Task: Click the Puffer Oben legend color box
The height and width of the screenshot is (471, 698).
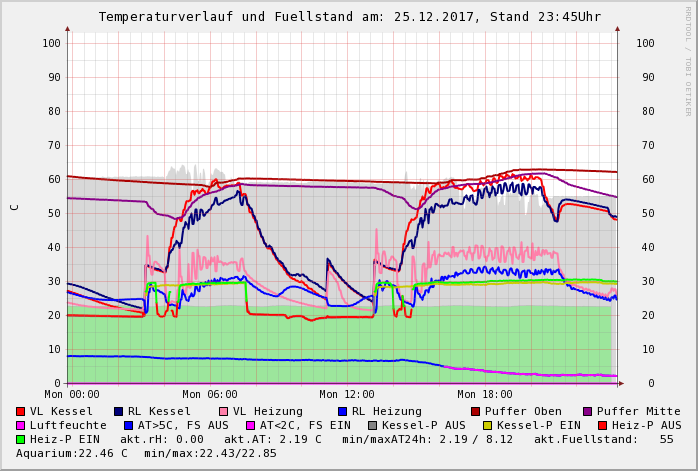Action: [475, 411]
